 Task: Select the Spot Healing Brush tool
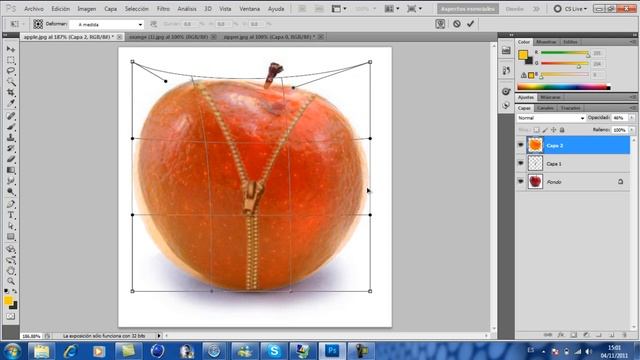tap(11, 116)
